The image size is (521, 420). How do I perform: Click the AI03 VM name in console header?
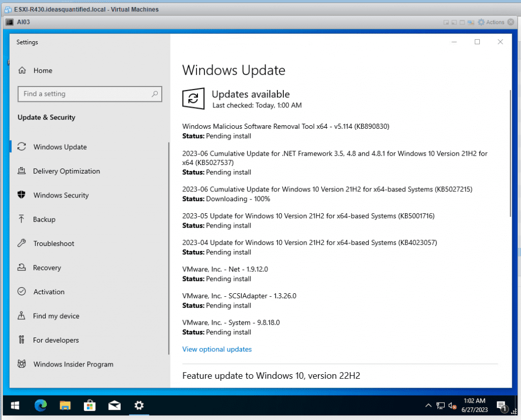23,22
